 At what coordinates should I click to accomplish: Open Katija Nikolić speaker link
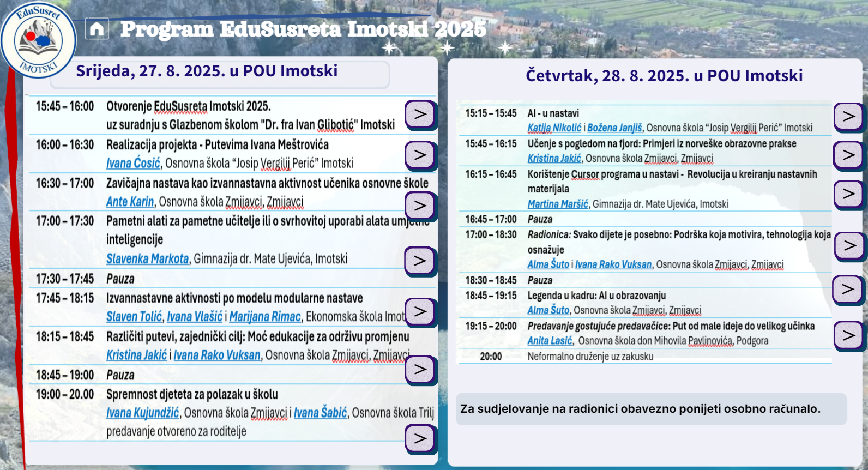pyautogui.click(x=554, y=128)
